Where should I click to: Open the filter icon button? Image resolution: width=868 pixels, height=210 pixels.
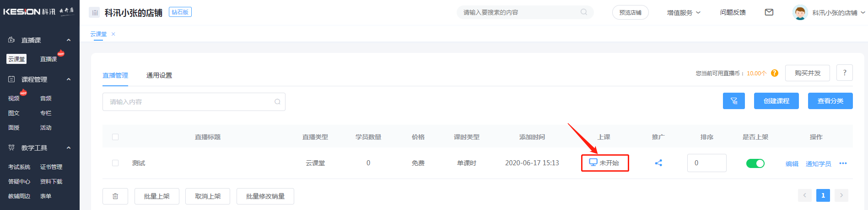coord(734,101)
